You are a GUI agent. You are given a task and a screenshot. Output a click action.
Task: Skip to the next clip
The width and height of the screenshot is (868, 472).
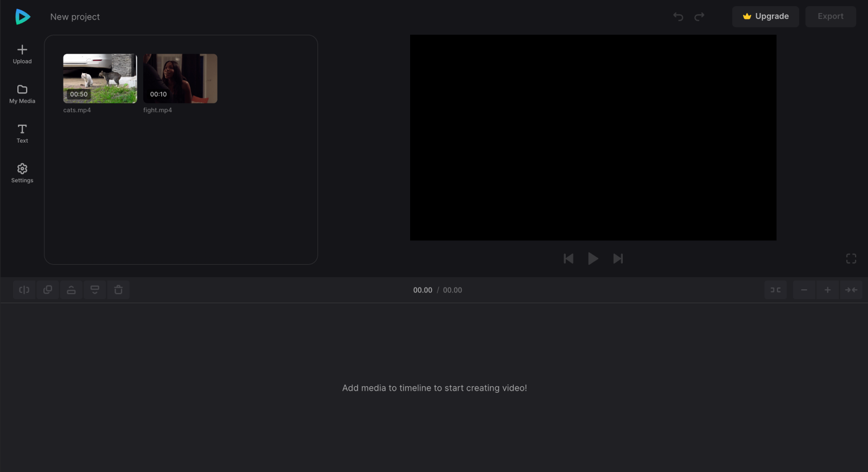coord(618,259)
